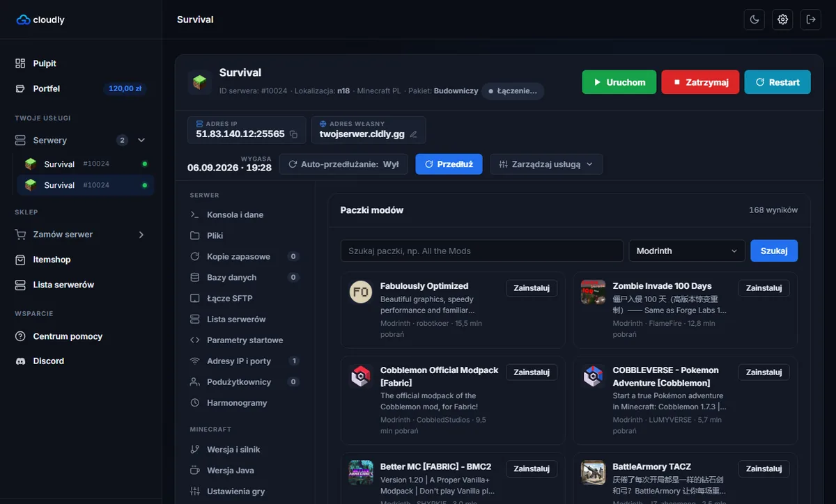Open Zarządzaj usługą dropdown
The image size is (836, 504).
click(x=546, y=164)
